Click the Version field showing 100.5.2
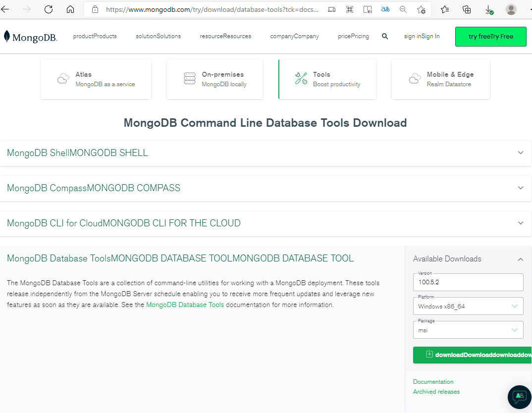Screen dimensions: 532x413 click(468, 282)
